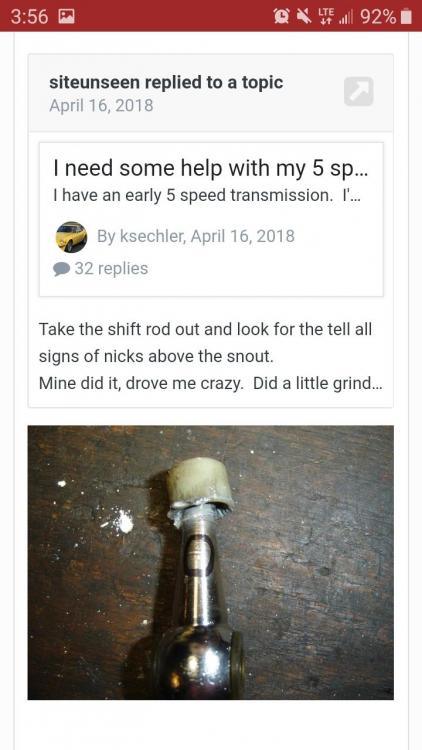Open the shift rod photo

click(x=211, y=562)
